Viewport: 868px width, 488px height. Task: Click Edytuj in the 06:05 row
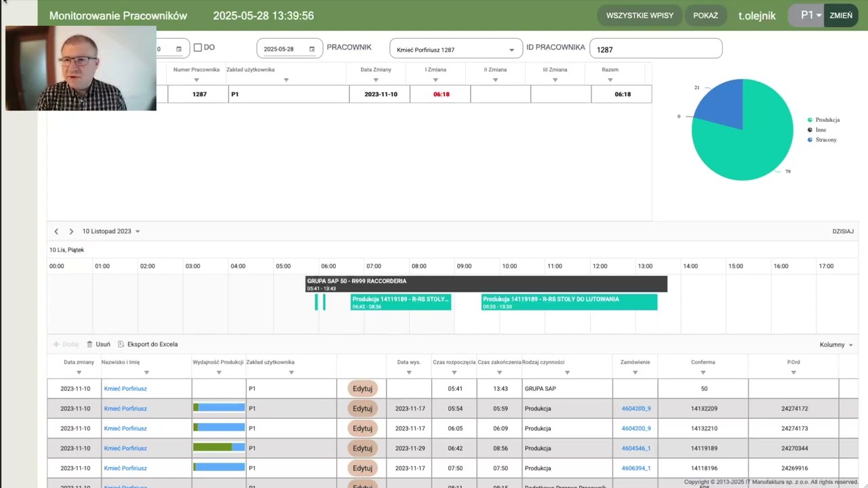click(x=363, y=428)
